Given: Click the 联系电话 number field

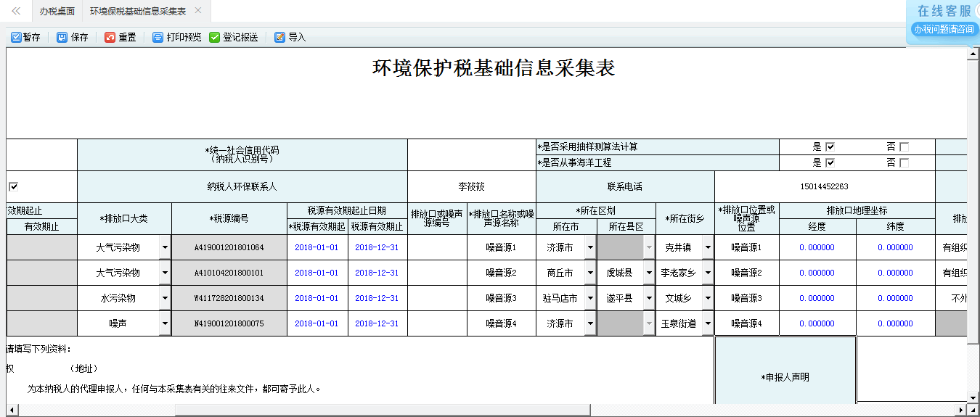Looking at the screenshot, I should (824, 186).
